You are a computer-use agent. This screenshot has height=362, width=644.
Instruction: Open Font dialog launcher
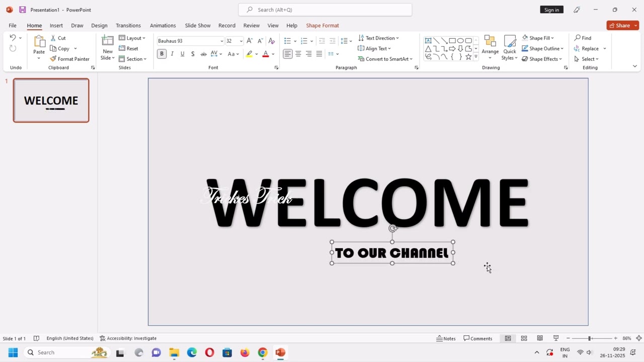(276, 67)
